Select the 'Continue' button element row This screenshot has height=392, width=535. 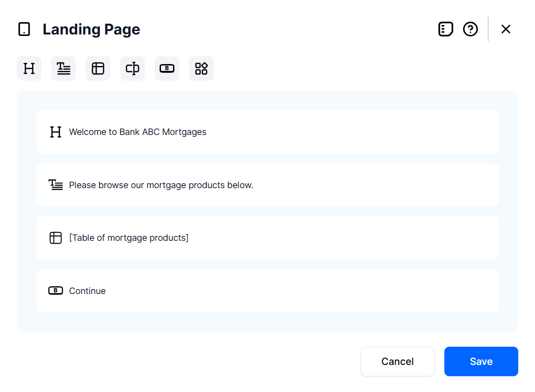pyautogui.click(x=87, y=291)
